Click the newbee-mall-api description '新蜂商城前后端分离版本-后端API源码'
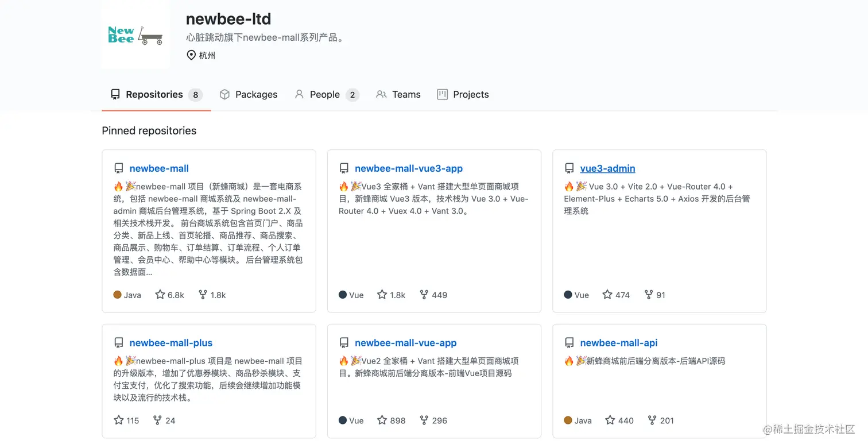868x448 pixels. coord(645,361)
